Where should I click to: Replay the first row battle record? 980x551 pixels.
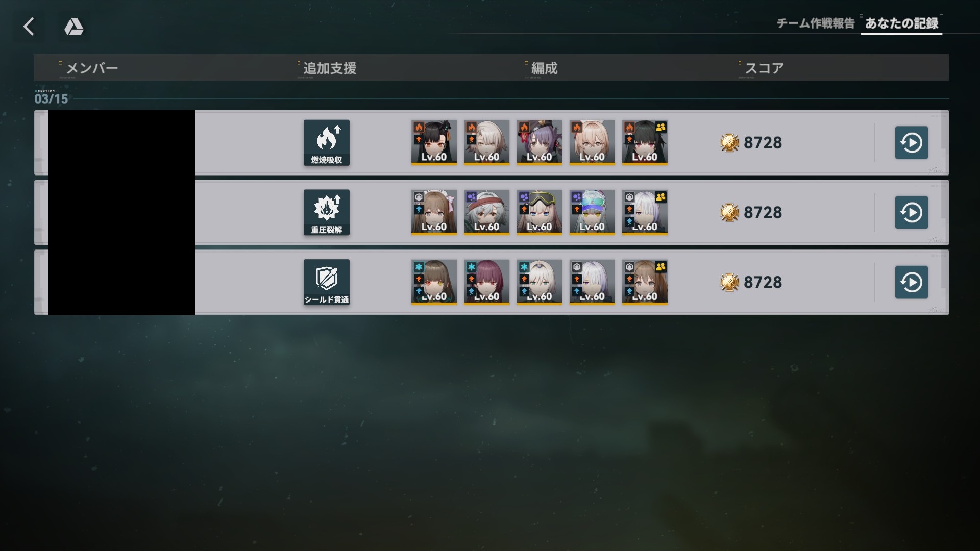pyautogui.click(x=911, y=142)
